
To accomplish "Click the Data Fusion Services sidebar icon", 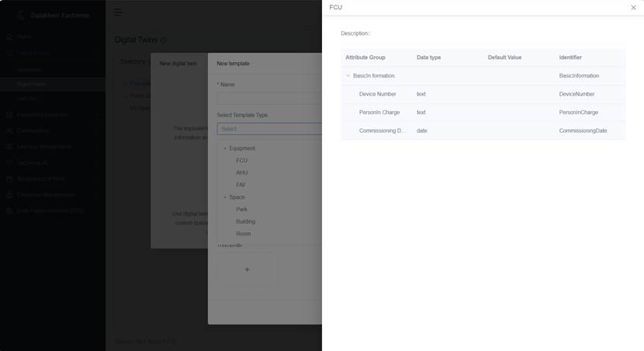I will [x=9, y=210].
